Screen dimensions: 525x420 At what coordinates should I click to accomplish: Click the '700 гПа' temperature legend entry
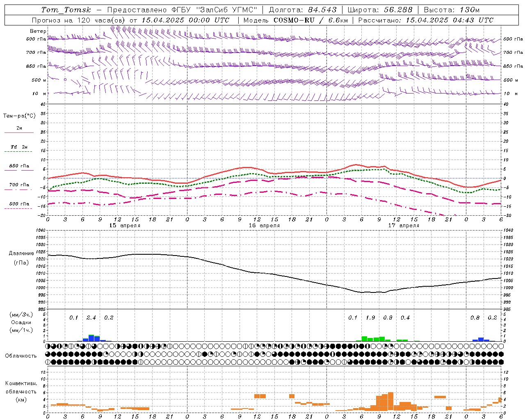tap(19, 185)
